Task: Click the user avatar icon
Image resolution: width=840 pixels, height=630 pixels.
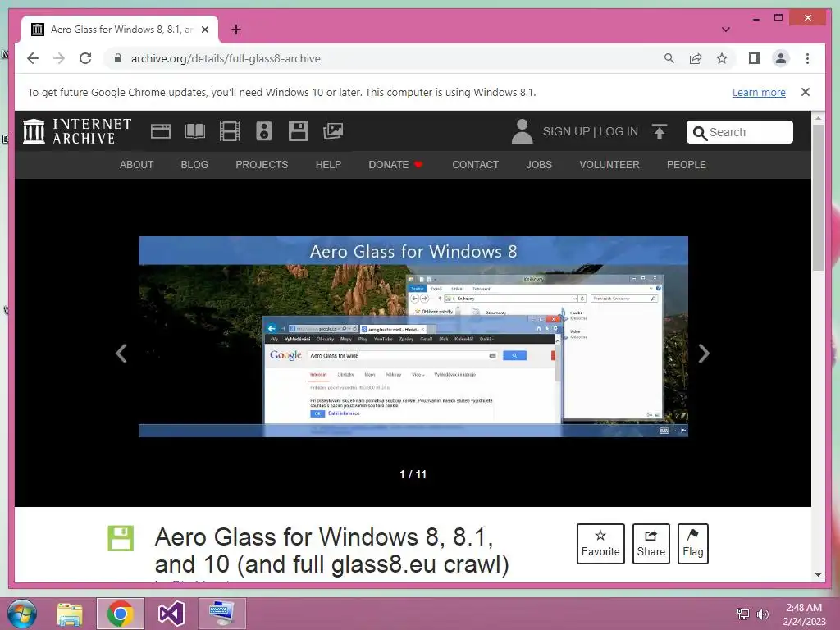Action: point(522,131)
